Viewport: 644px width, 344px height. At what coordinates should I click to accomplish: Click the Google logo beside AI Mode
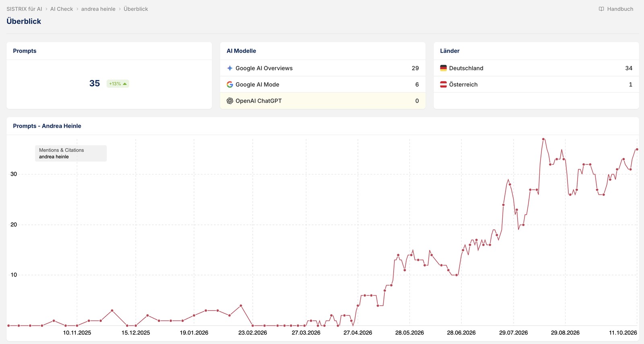230,85
